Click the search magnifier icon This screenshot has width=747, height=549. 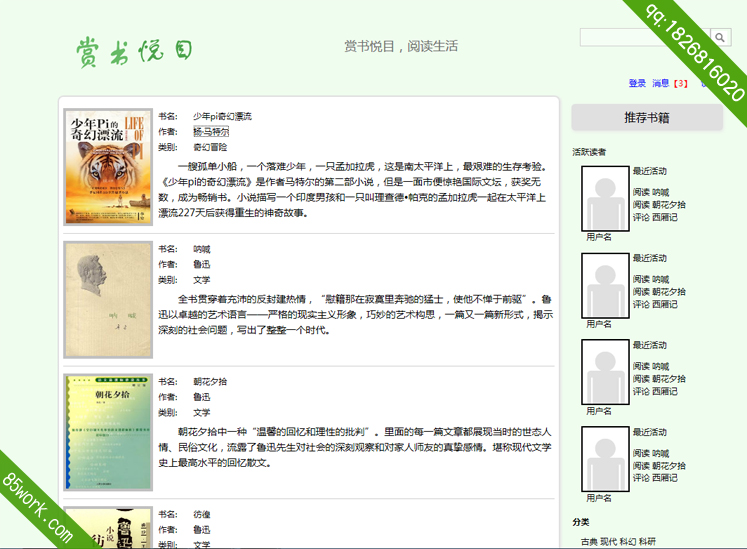[x=720, y=37]
